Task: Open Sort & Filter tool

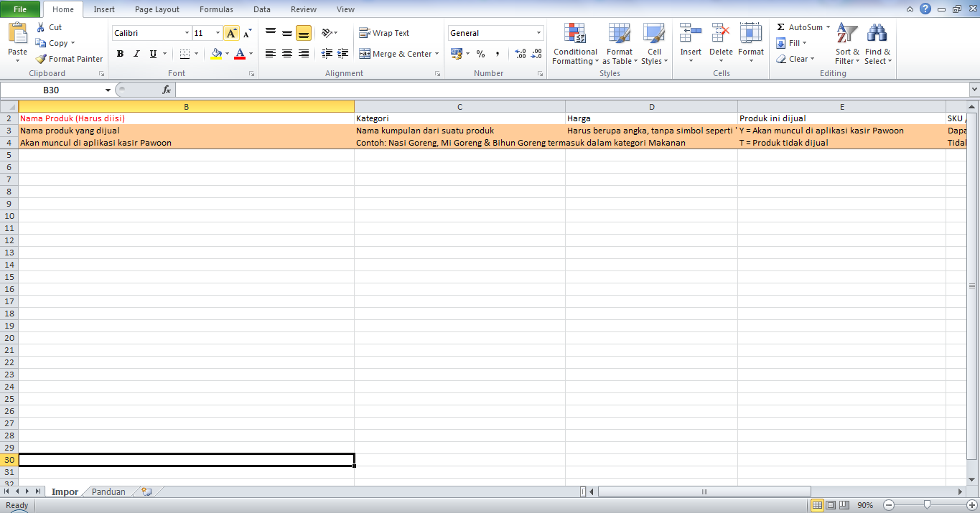Action: [847, 44]
